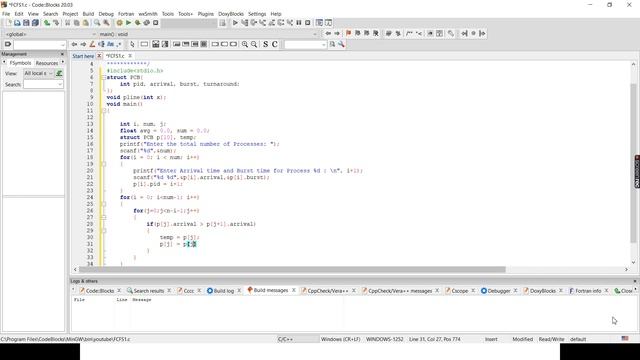The width and height of the screenshot is (640, 360).
Task: Select the Resources management tab
Action: pos(47,63)
